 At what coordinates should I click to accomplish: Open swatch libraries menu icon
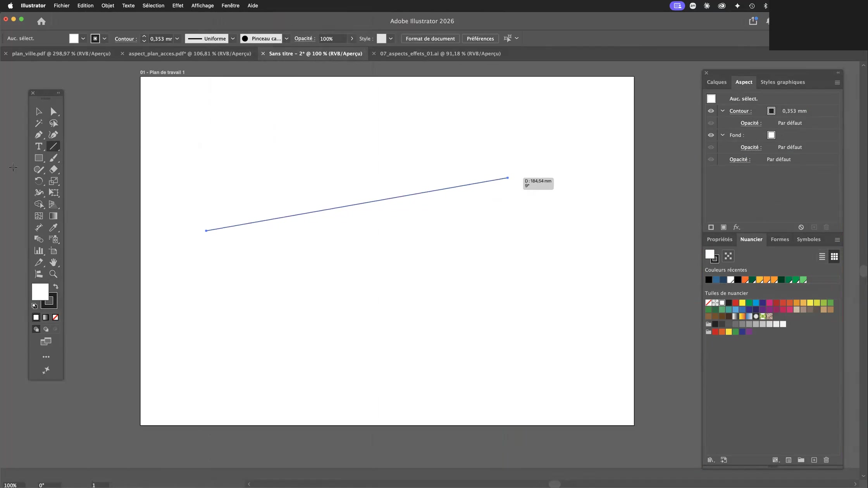coord(711,460)
